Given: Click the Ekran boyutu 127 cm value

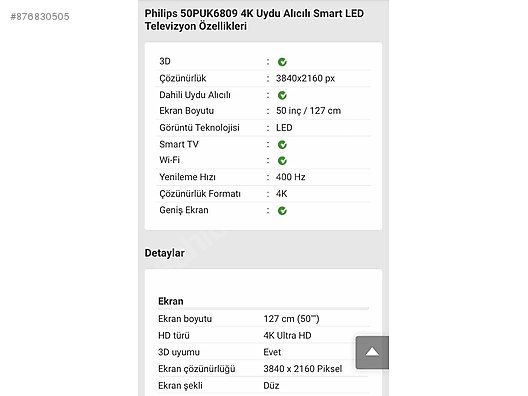Looking at the screenshot, I should [291, 319].
